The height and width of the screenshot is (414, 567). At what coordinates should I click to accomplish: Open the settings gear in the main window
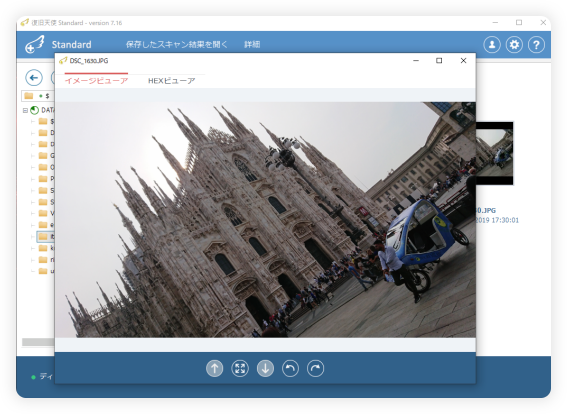[514, 45]
